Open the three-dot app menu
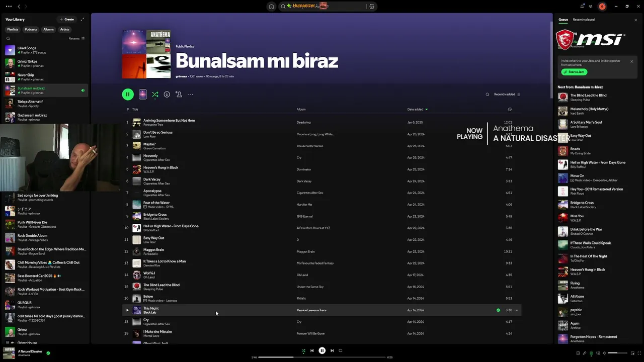 click(9, 6)
